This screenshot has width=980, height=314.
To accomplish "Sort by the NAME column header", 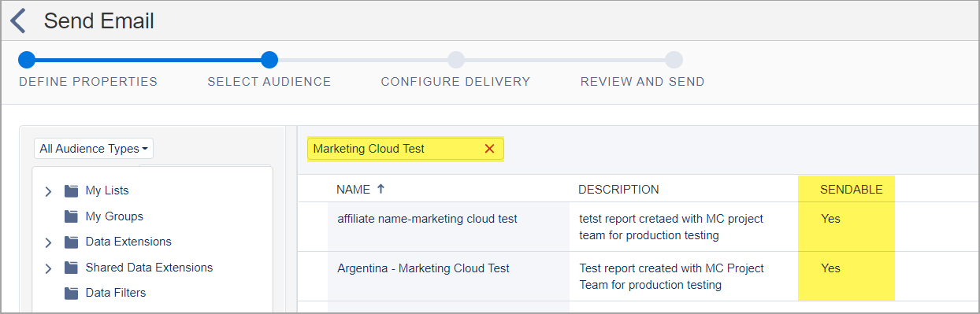I will tap(353, 190).
